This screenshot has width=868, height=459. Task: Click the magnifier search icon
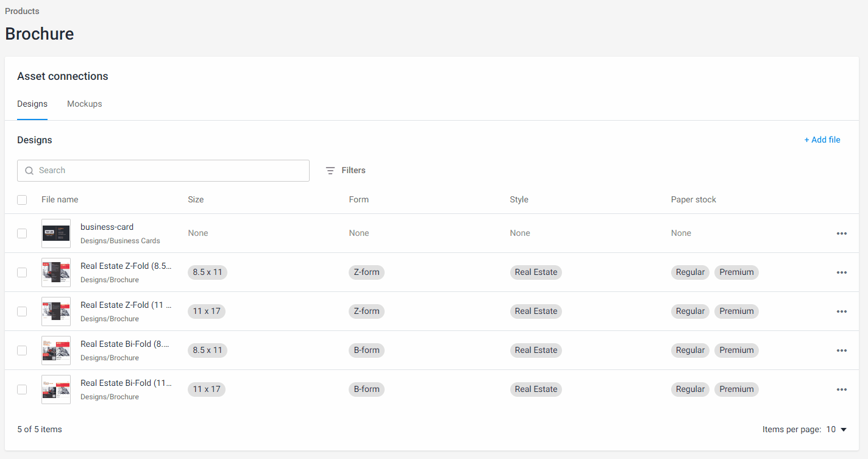(x=29, y=171)
